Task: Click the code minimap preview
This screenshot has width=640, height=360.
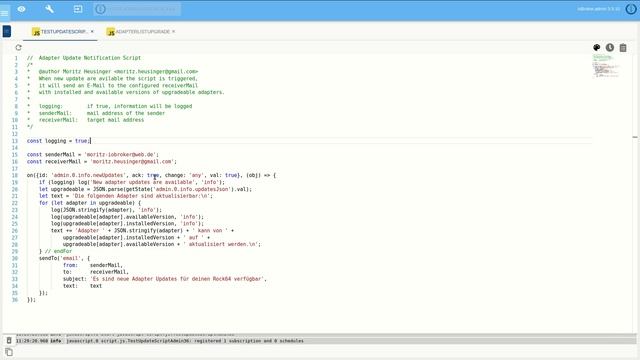Action: [x=606, y=66]
